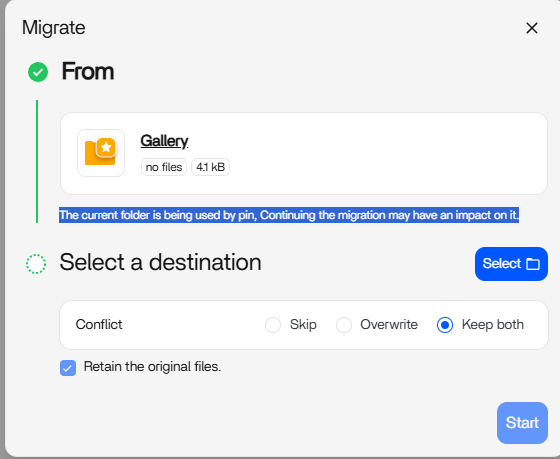The image size is (560, 459).
Task: Click the Conflict option label
Action: (x=99, y=324)
